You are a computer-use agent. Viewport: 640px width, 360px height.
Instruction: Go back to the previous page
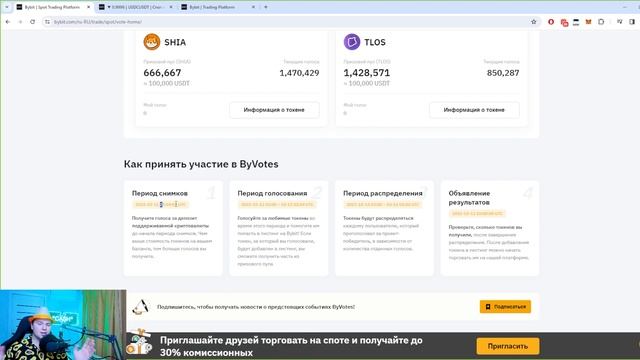tap(8, 22)
